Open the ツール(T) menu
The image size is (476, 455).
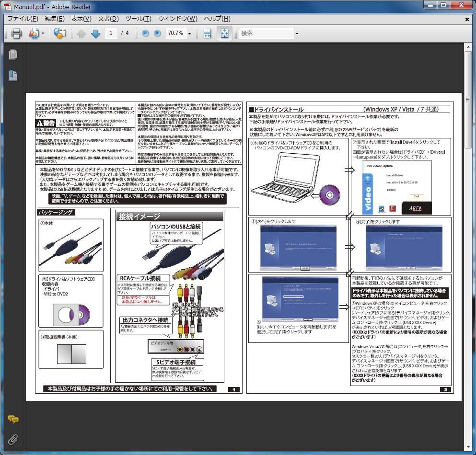tap(138, 19)
